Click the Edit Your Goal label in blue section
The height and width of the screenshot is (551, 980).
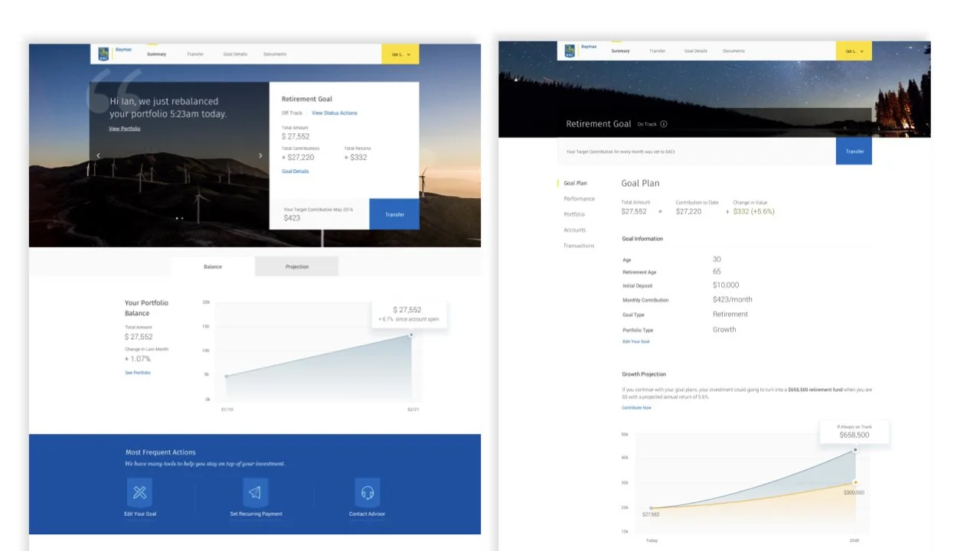[140, 514]
